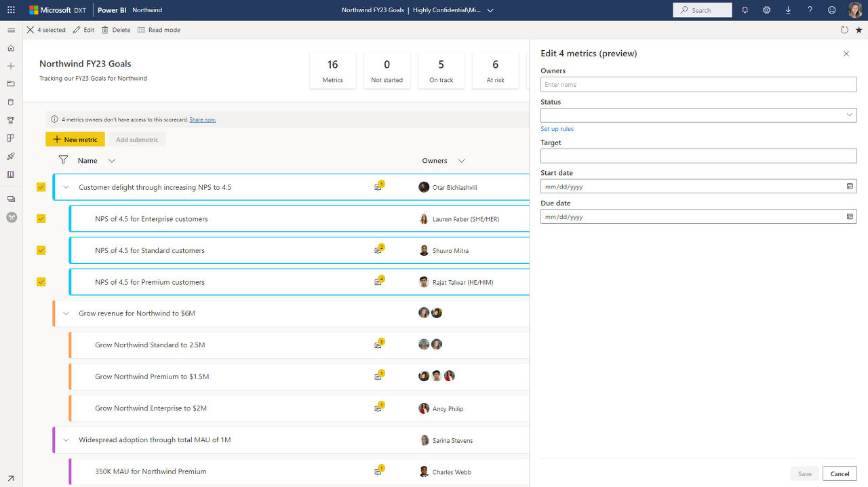Open the user profile avatar

(x=854, y=10)
